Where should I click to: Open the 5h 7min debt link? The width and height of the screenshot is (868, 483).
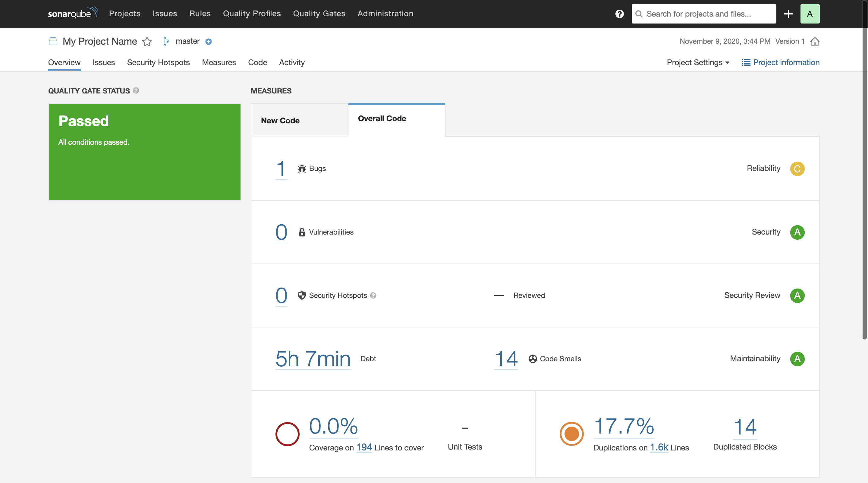click(313, 359)
